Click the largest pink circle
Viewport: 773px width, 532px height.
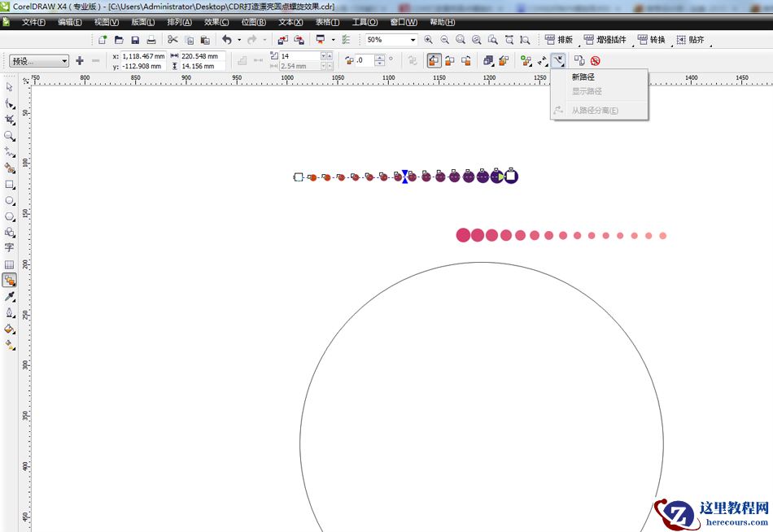463,235
